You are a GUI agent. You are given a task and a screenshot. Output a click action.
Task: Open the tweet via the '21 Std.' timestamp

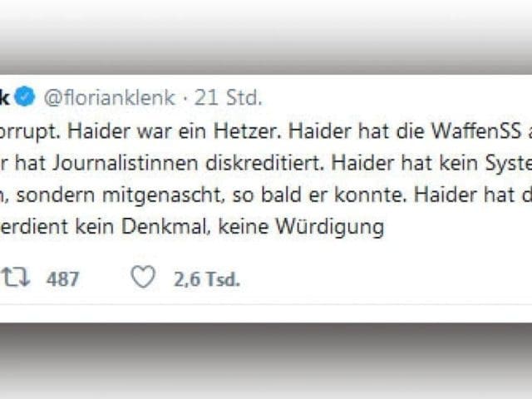coord(228,98)
